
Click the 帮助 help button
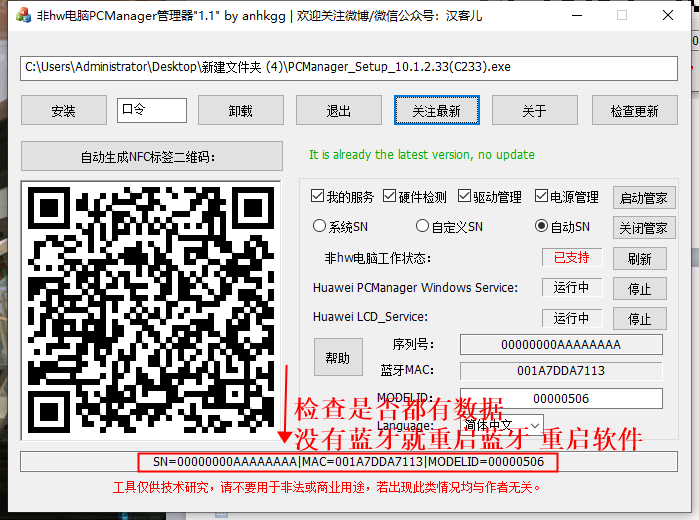pos(338,357)
